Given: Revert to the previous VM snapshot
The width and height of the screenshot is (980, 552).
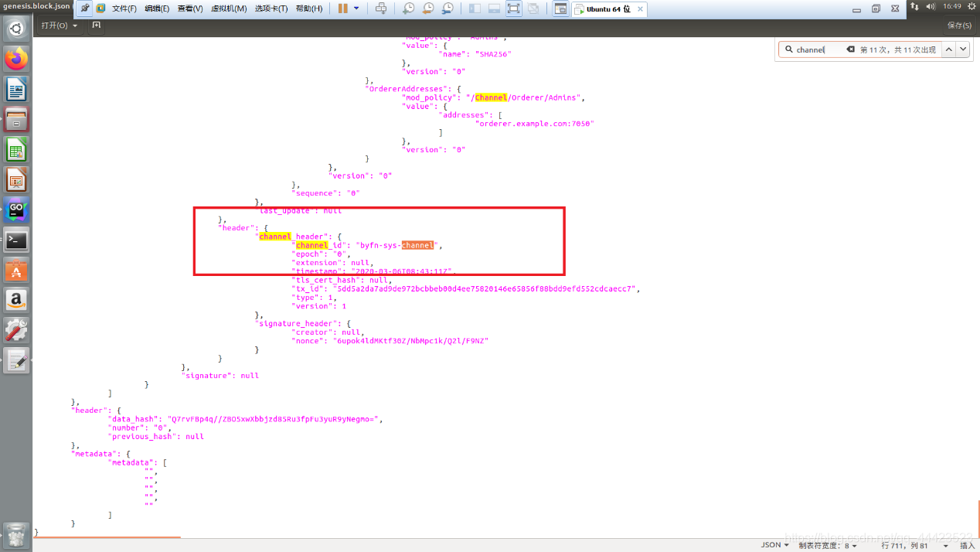Looking at the screenshot, I should [x=428, y=9].
